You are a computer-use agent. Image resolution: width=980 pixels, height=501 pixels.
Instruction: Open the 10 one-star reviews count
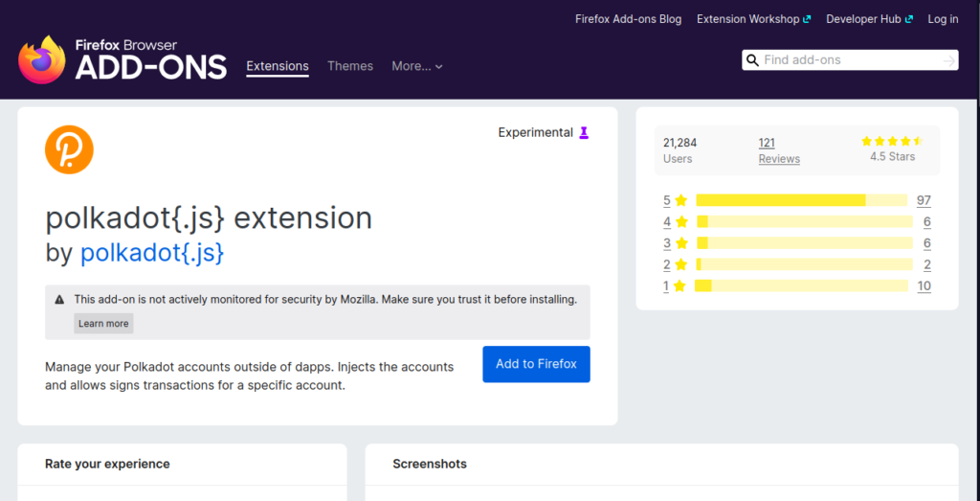tap(924, 286)
